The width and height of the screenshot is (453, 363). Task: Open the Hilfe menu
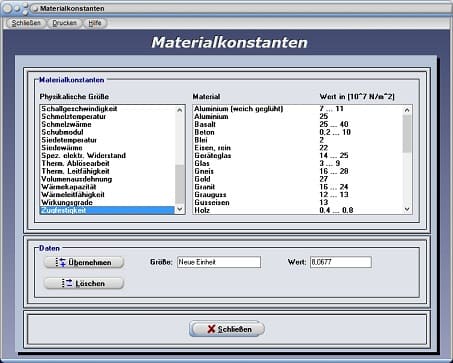[95, 23]
